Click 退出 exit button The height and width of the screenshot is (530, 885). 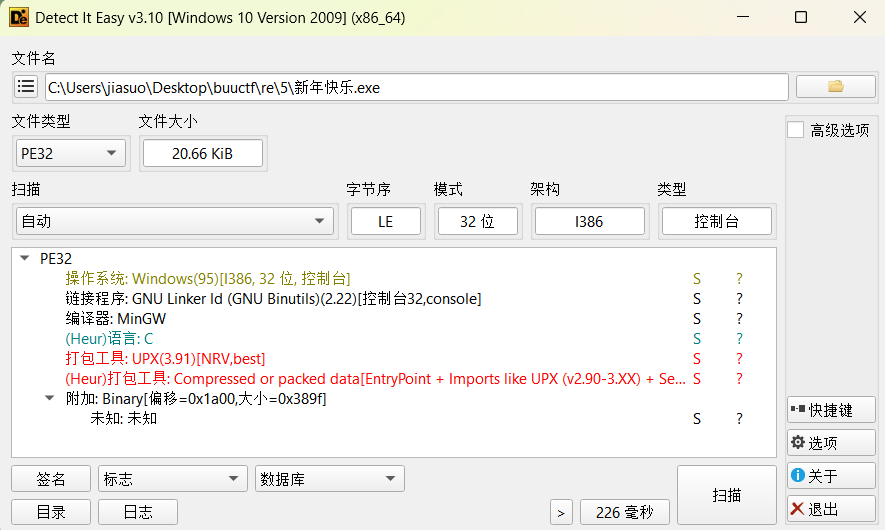831,509
